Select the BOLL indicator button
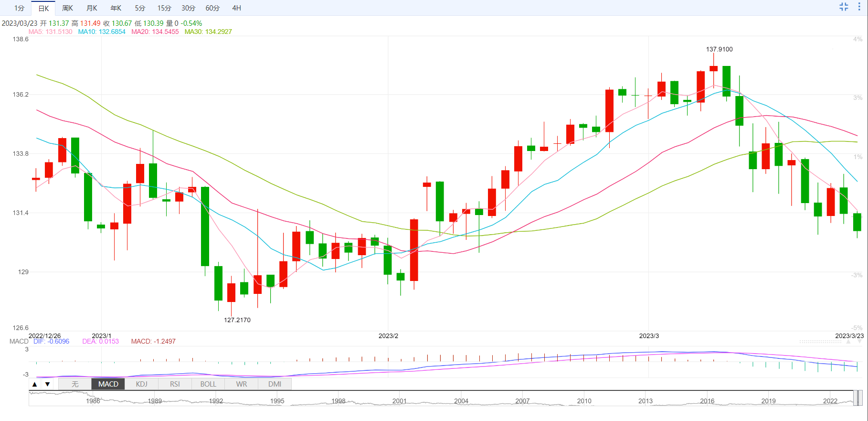Image resolution: width=868 pixels, height=421 pixels. click(x=208, y=384)
